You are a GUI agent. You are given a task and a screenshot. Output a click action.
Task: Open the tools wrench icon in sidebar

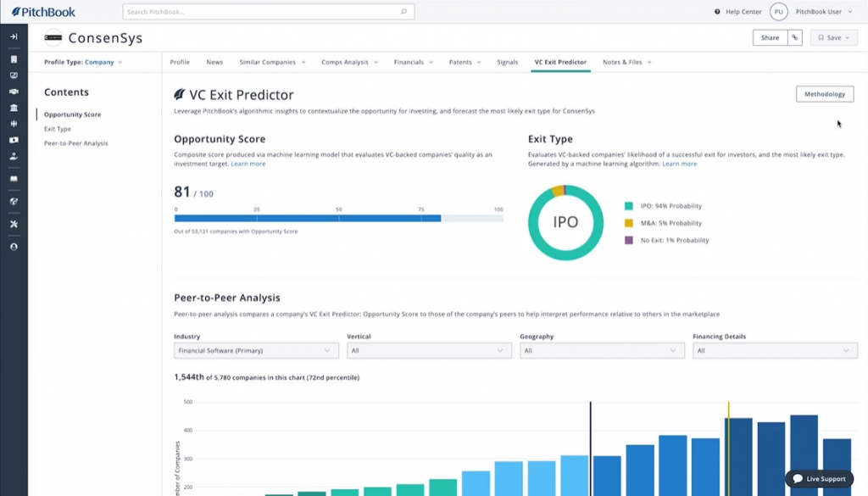[x=14, y=224]
